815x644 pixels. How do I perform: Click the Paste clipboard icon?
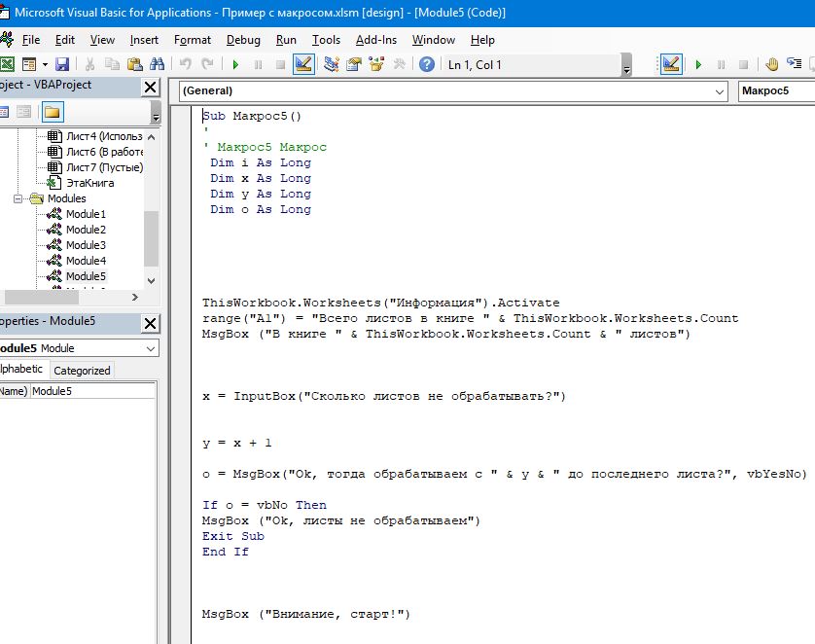[x=135, y=64]
